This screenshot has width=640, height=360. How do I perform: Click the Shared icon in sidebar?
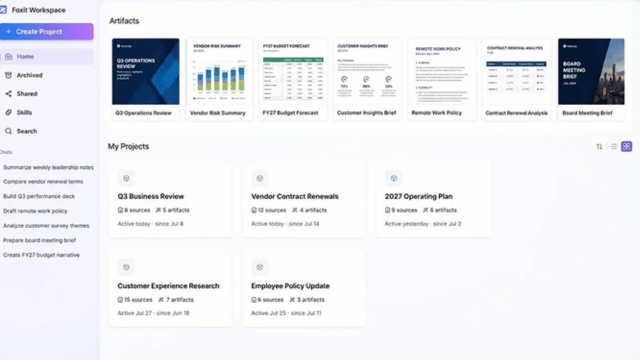(9, 94)
